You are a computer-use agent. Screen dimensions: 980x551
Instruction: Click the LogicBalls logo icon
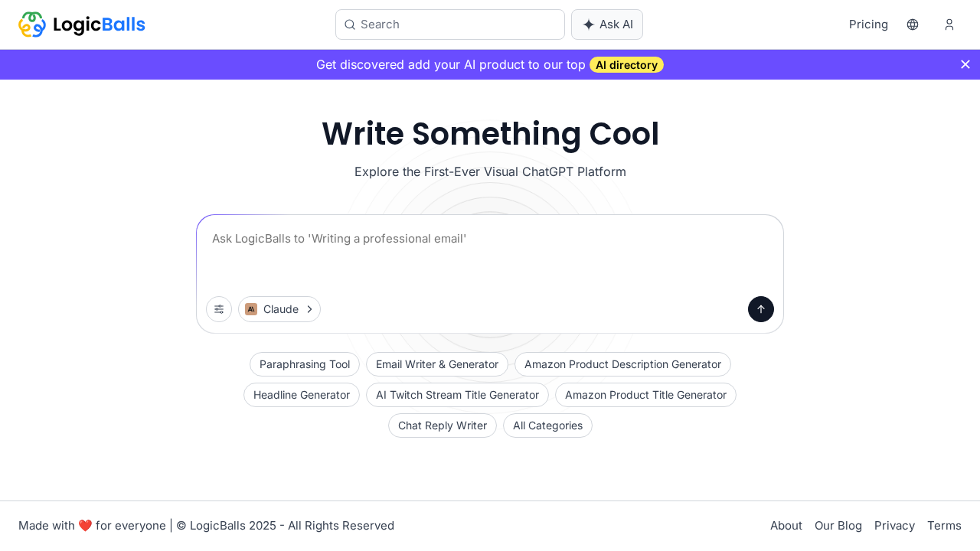(32, 24)
